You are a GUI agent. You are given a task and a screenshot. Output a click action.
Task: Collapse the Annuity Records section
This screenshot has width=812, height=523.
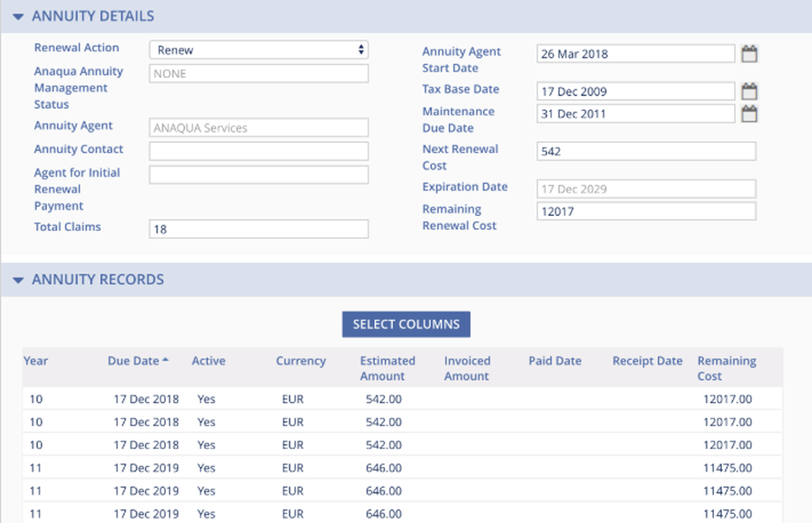click(x=18, y=280)
